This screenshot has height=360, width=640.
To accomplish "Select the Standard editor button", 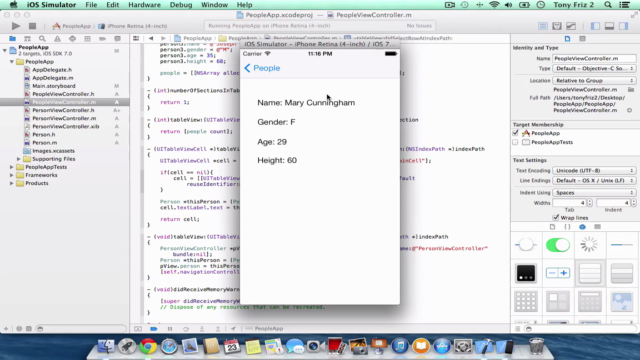I will pyautogui.click(x=542, y=26).
